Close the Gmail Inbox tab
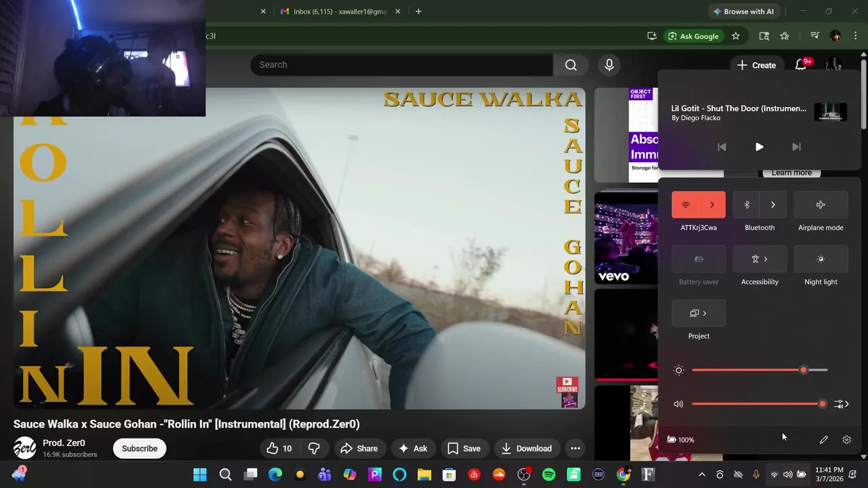868x488 pixels. pyautogui.click(x=398, y=12)
